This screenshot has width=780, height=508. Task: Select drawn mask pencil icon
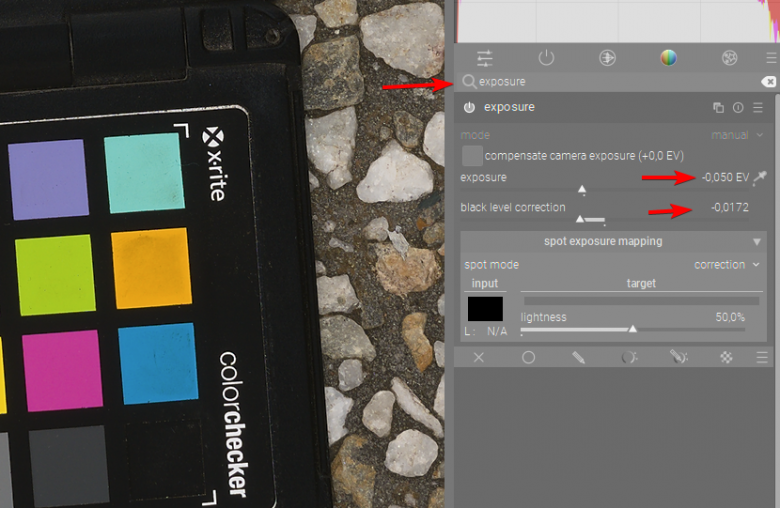pos(578,357)
